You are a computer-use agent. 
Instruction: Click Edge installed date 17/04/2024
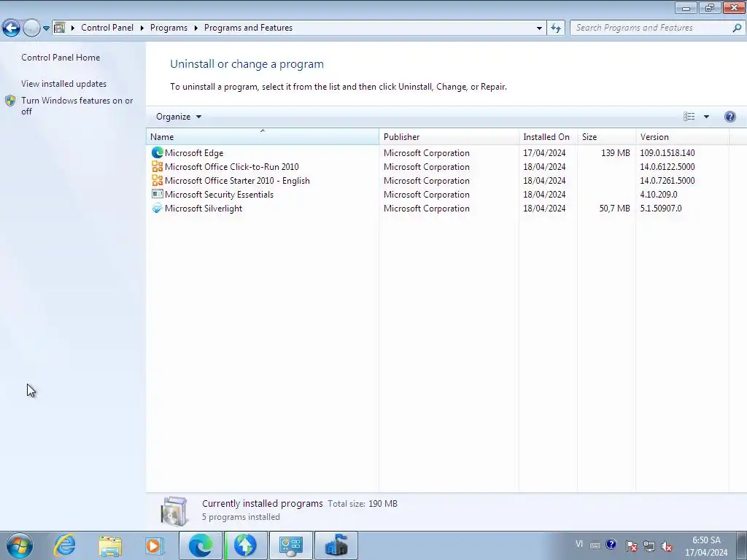pyautogui.click(x=544, y=153)
